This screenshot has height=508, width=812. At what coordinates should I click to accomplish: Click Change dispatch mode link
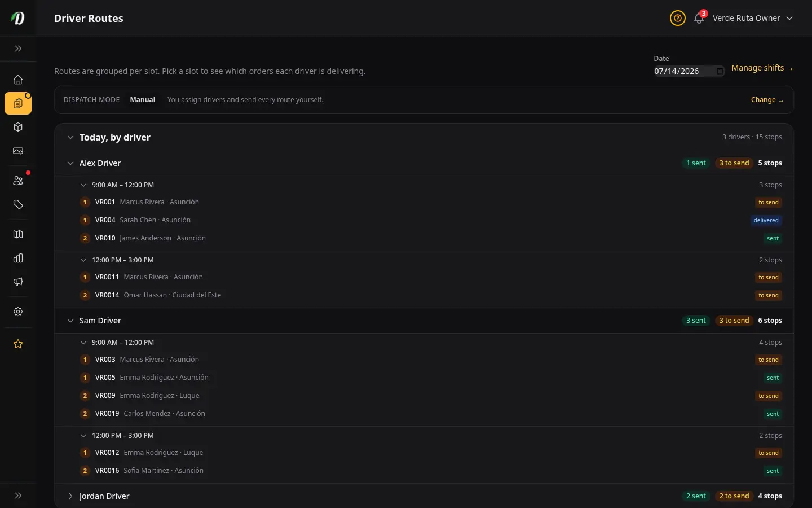(x=767, y=100)
